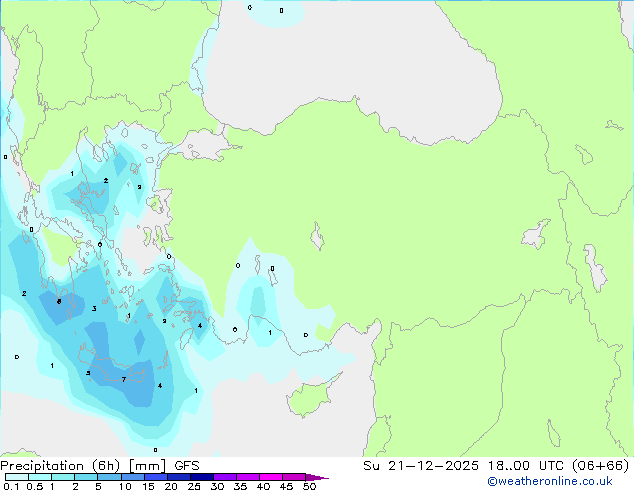The image size is (634, 490).
Task: Click the legend swatch between 1 and 2
Action: coord(63,477)
